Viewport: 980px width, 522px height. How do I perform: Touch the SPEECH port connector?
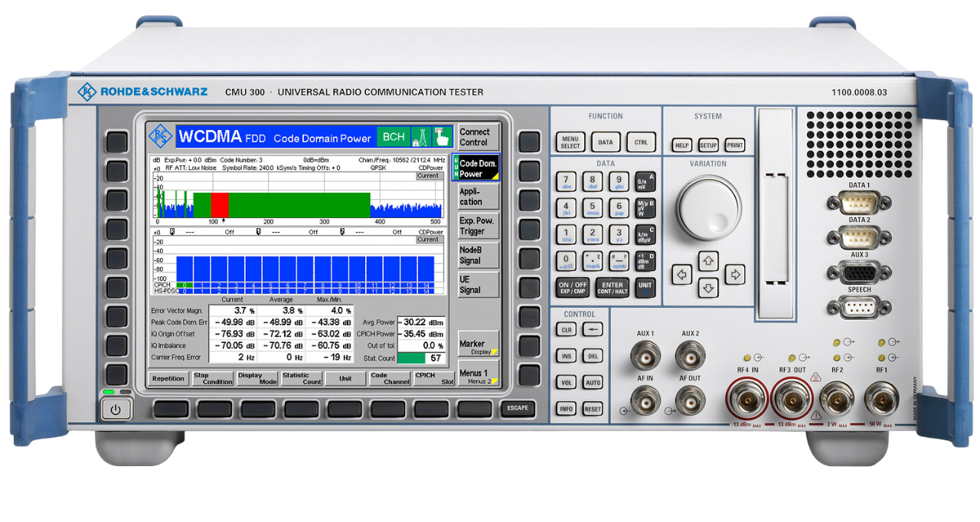pyautogui.click(x=859, y=308)
